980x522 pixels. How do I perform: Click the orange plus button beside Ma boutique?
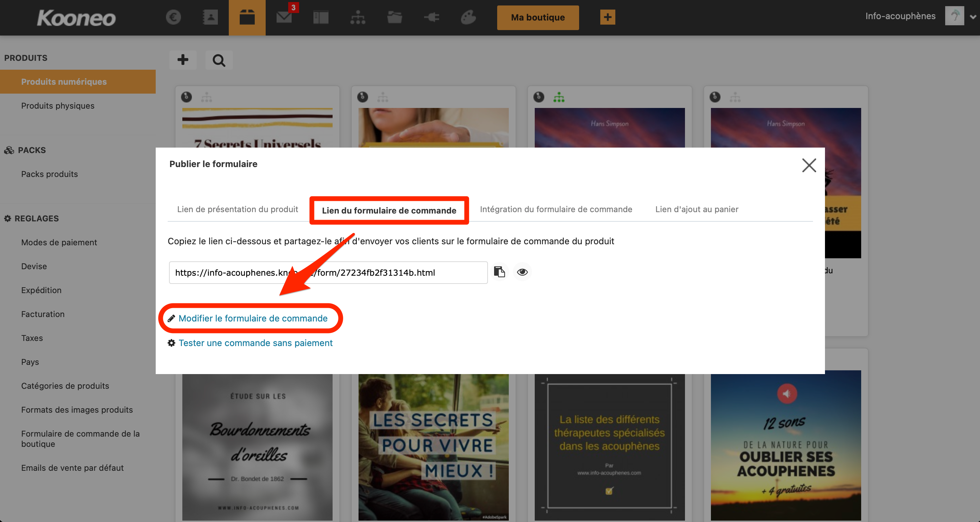tap(607, 17)
